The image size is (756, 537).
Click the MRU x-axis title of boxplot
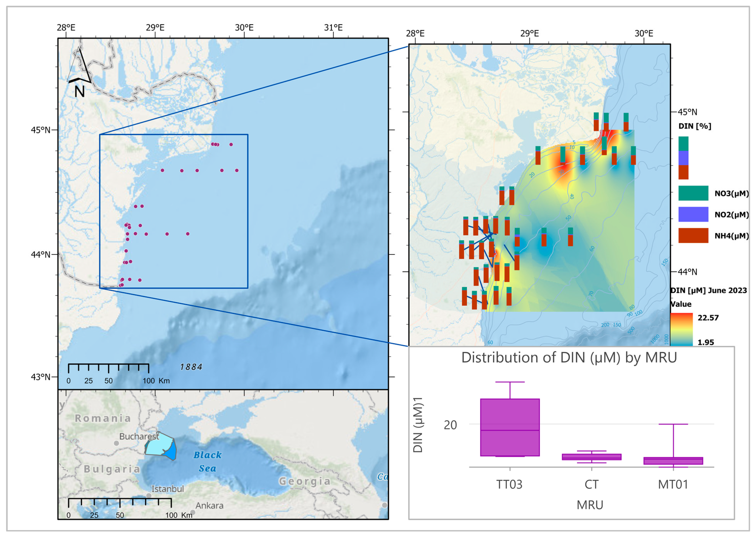pyautogui.click(x=590, y=505)
